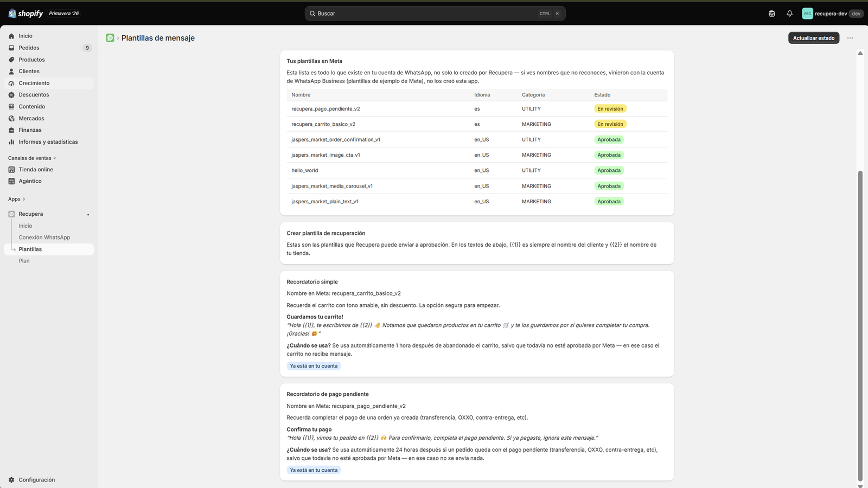Click the Categoría column header
868x488 pixels.
pyautogui.click(x=533, y=95)
